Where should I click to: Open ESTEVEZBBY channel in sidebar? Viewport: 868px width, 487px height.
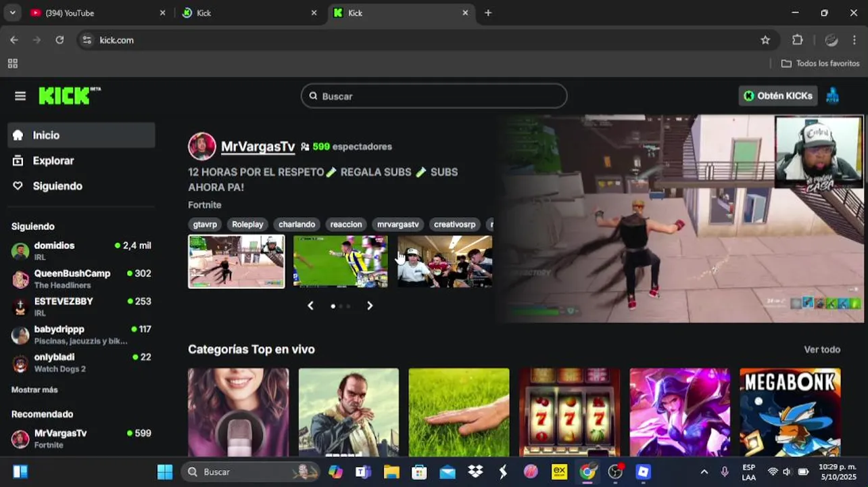coord(81,306)
